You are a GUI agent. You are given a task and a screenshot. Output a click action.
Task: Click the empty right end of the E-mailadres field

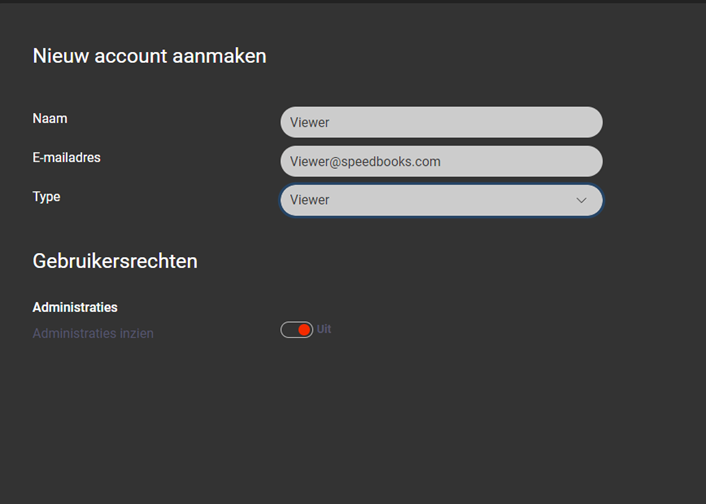click(x=540, y=161)
